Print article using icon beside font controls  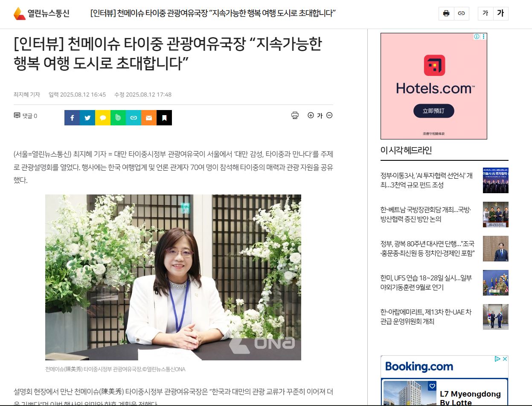[295, 115]
